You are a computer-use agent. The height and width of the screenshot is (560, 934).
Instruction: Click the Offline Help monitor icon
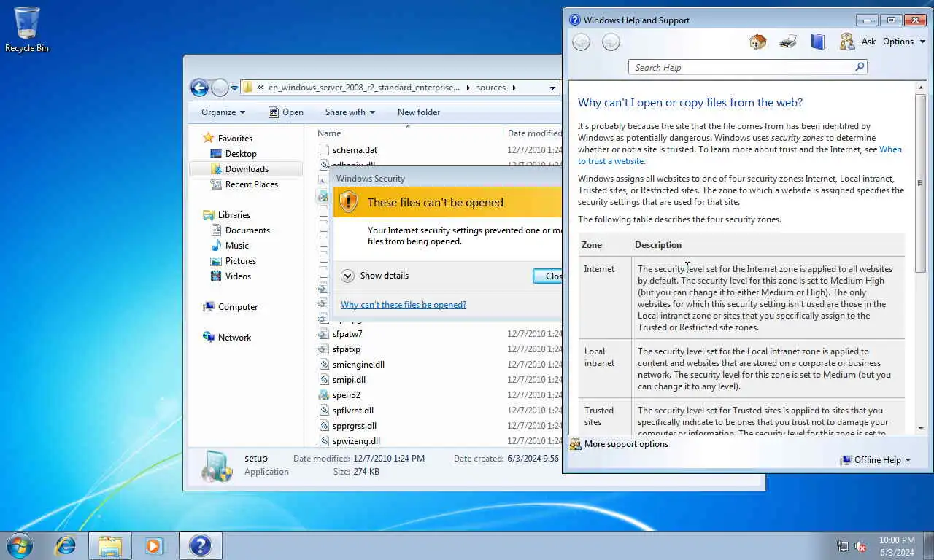pyautogui.click(x=846, y=460)
